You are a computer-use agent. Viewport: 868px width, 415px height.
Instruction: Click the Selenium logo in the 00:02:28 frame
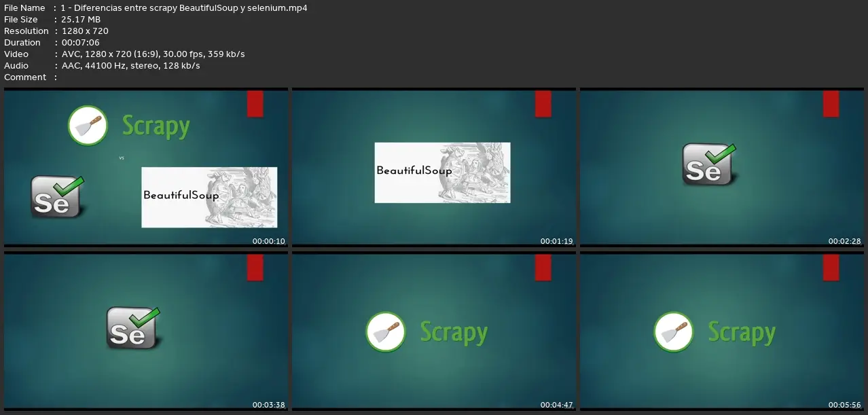coord(709,164)
